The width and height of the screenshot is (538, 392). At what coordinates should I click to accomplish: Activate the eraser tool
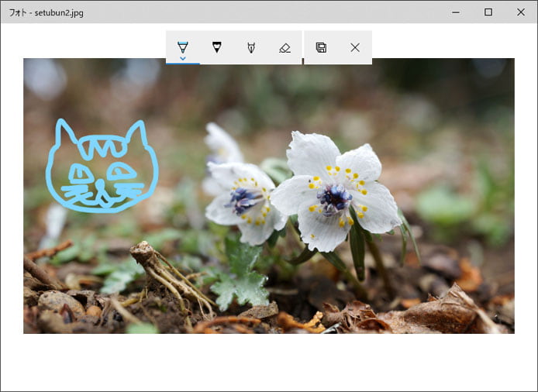pos(285,47)
